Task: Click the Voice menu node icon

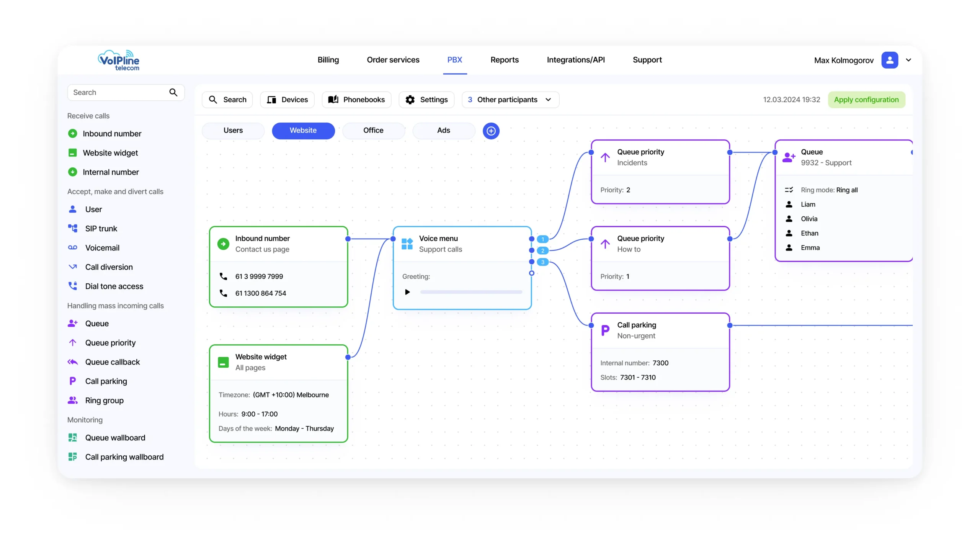Action: pos(407,244)
